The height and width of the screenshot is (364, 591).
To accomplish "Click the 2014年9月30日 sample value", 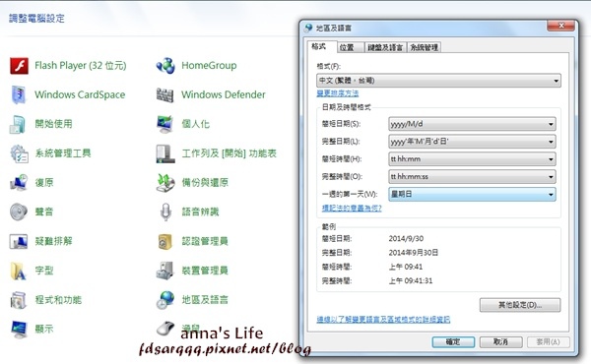I will [x=414, y=253].
